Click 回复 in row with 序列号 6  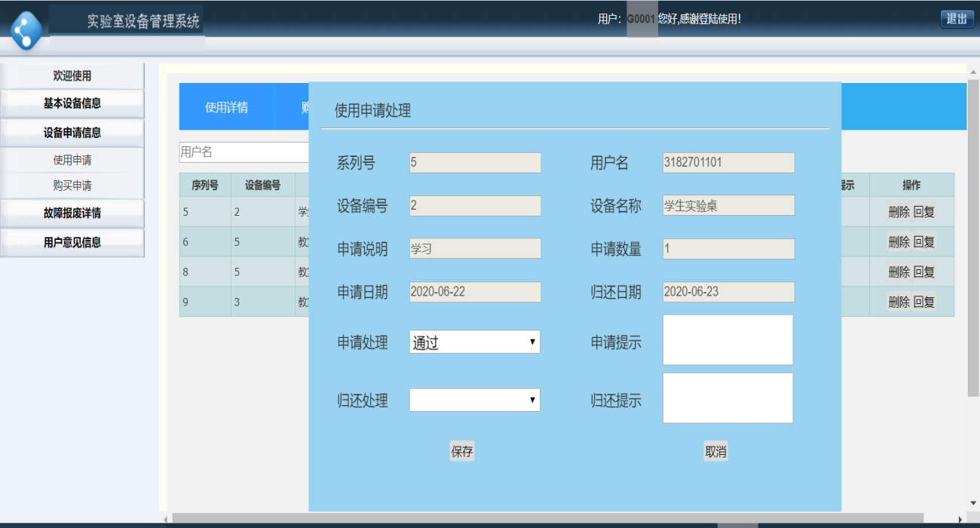click(x=924, y=241)
